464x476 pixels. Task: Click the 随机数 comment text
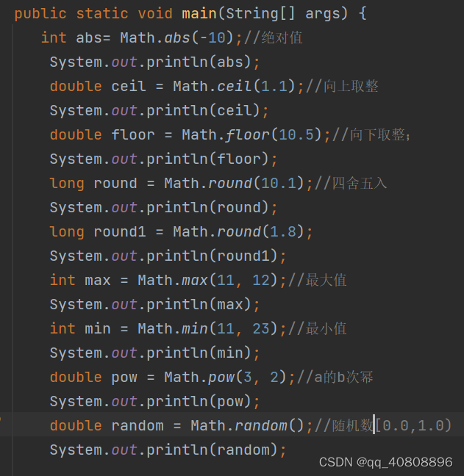tap(351, 426)
